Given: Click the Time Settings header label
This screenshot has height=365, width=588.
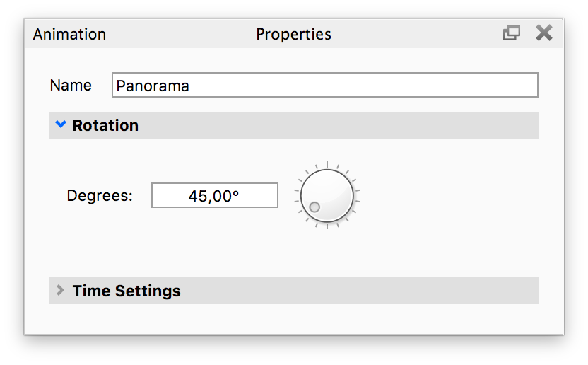Looking at the screenshot, I should pos(127,291).
